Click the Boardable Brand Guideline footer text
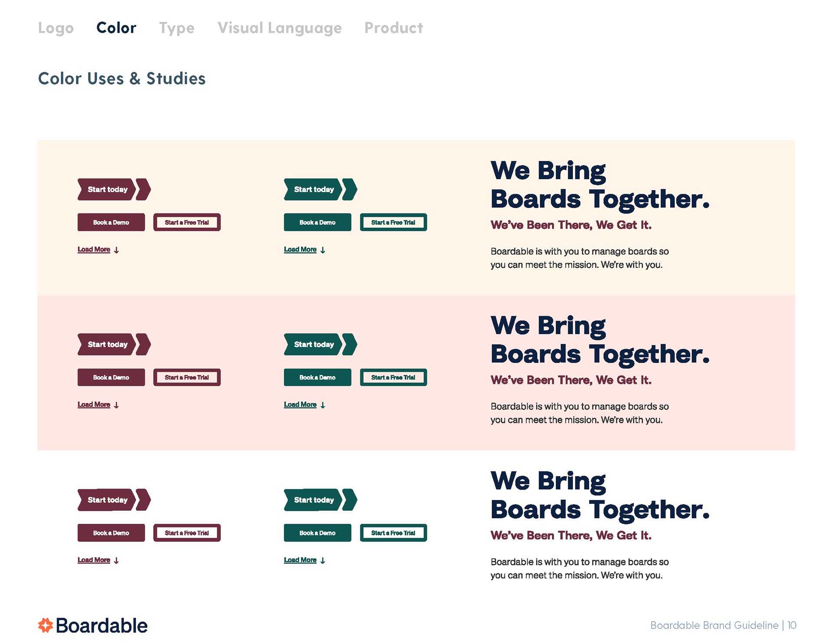This screenshot has width=833, height=644. (714, 625)
